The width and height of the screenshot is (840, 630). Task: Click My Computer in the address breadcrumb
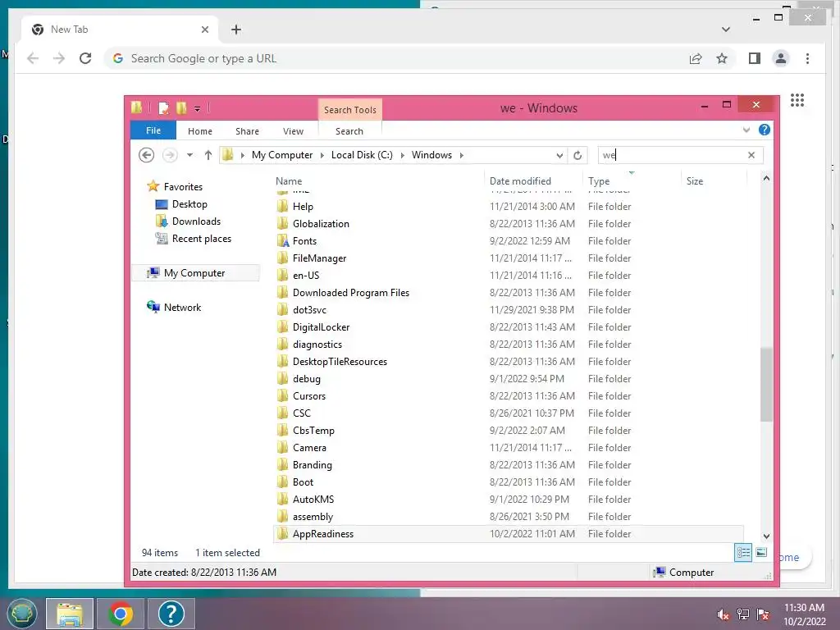pyautogui.click(x=282, y=155)
